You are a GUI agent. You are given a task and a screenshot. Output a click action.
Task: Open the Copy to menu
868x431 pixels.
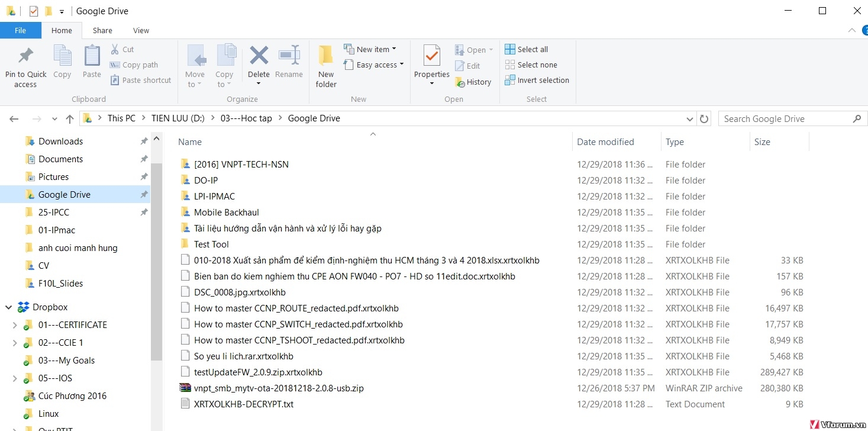tap(224, 66)
